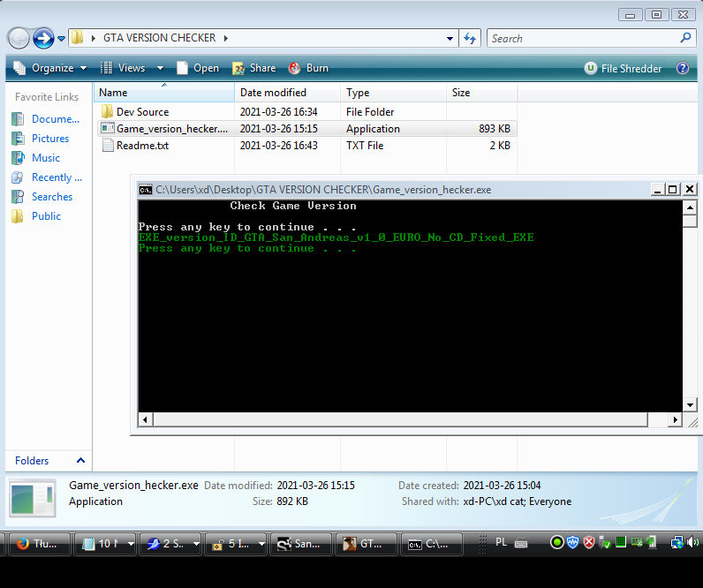Image resolution: width=703 pixels, height=588 pixels.
Task: Click Shared with value in details pane
Action: coord(517,501)
